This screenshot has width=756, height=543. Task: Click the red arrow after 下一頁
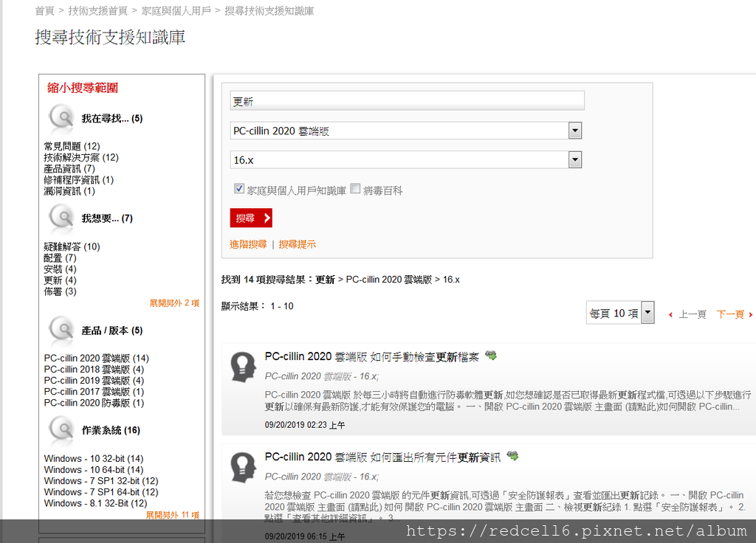coord(751,314)
